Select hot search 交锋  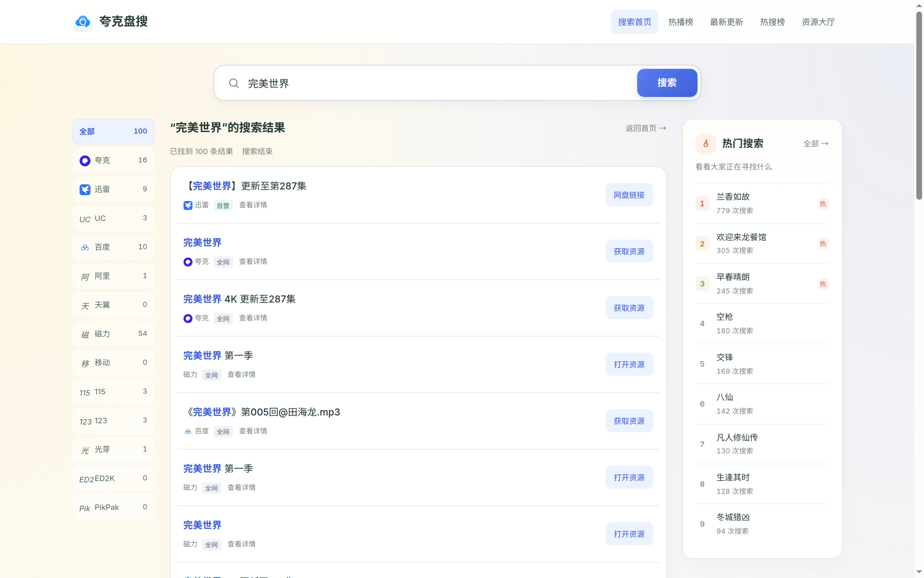(x=762, y=364)
